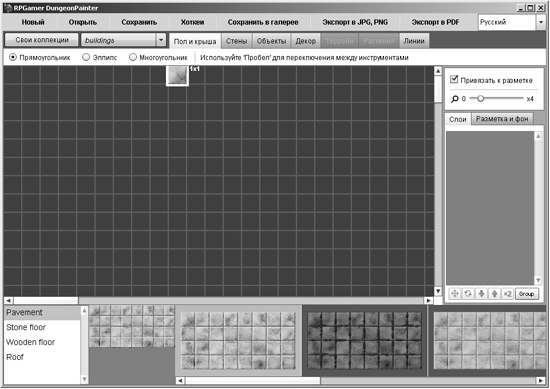Open the Линии tab
Image resolution: width=550 pixels, height=389 pixels.
(x=414, y=41)
